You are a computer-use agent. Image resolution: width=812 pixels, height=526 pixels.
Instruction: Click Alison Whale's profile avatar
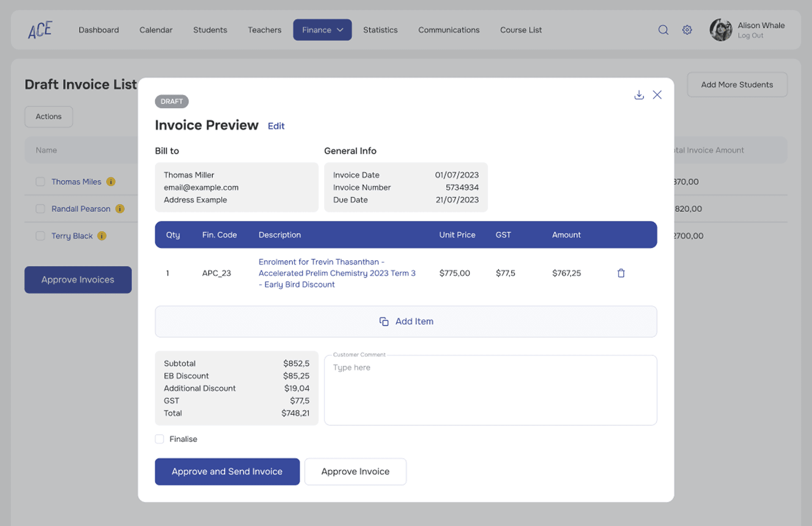pos(720,30)
